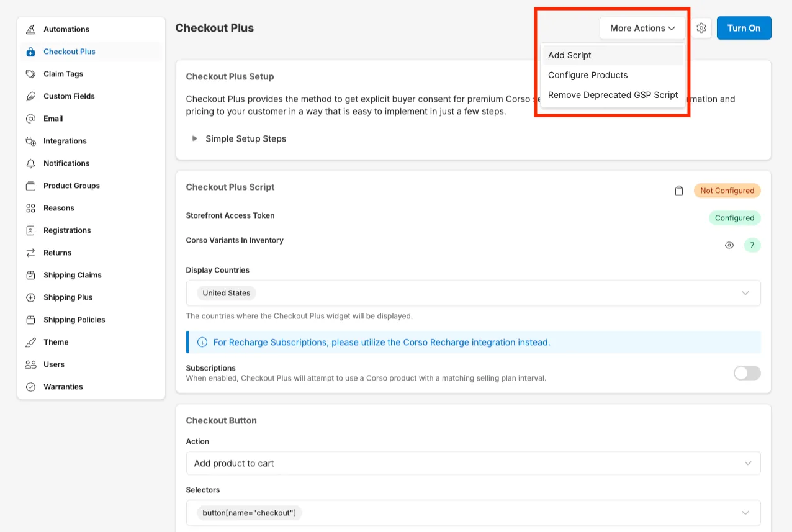
Task: Open Claim Tags tag icon in sidebar
Action: (x=30, y=74)
